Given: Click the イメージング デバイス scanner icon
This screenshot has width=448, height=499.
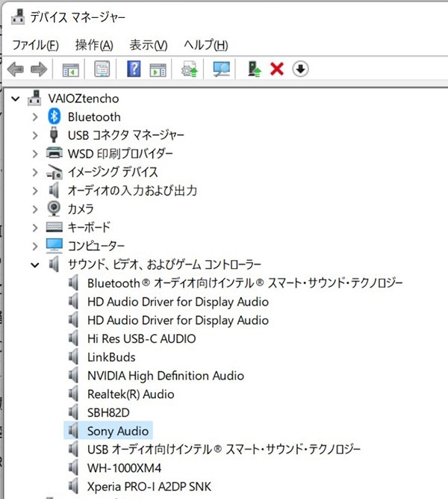Looking at the screenshot, I should pyautogui.click(x=55, y=172).
